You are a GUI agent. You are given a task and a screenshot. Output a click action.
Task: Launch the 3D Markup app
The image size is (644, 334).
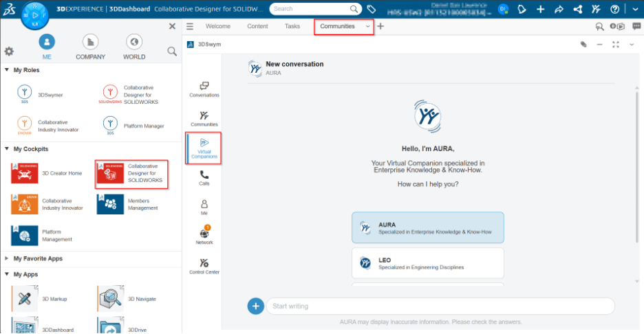pyautogui.click(x=39, y=298)
